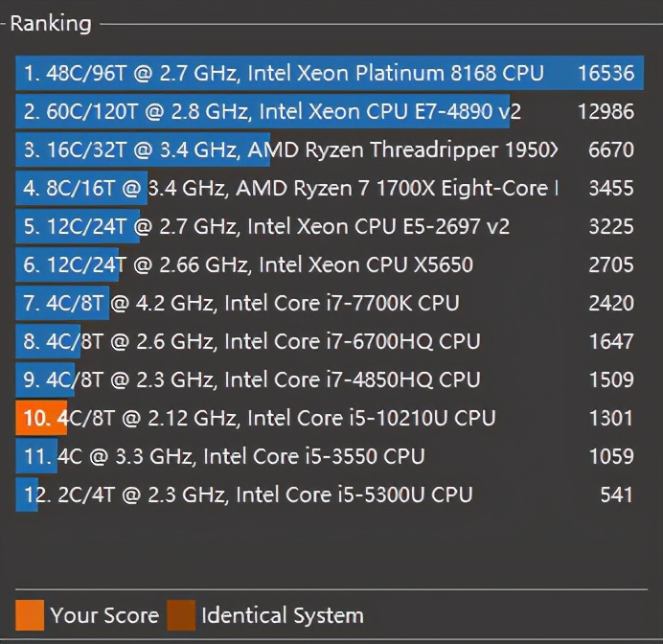Select the Core i7-7700K ranking row
The image size is (663, 644).
(240, 304)
